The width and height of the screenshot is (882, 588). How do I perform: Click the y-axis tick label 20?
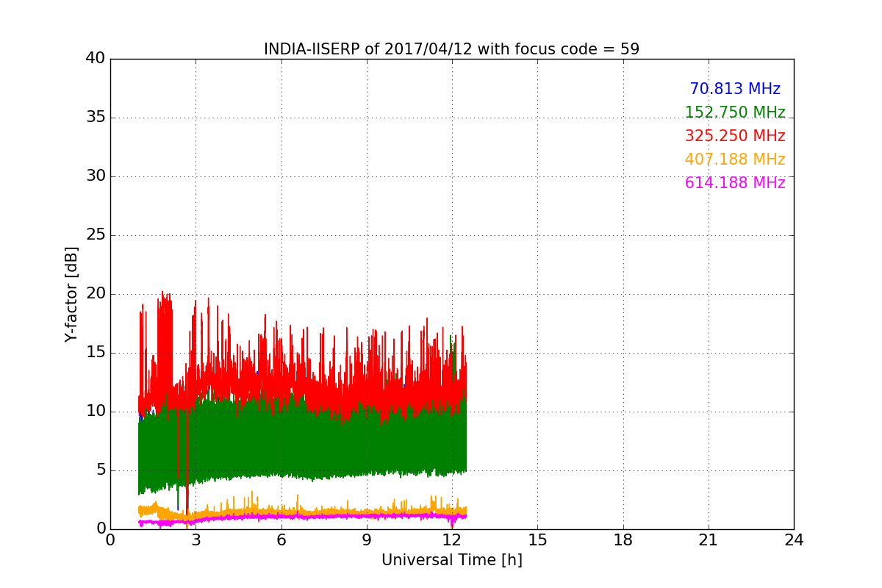[95, 294]
